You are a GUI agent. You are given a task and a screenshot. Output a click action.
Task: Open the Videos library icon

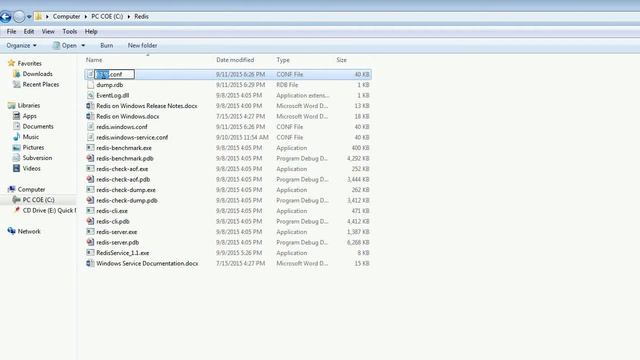[x=16, y=168]
